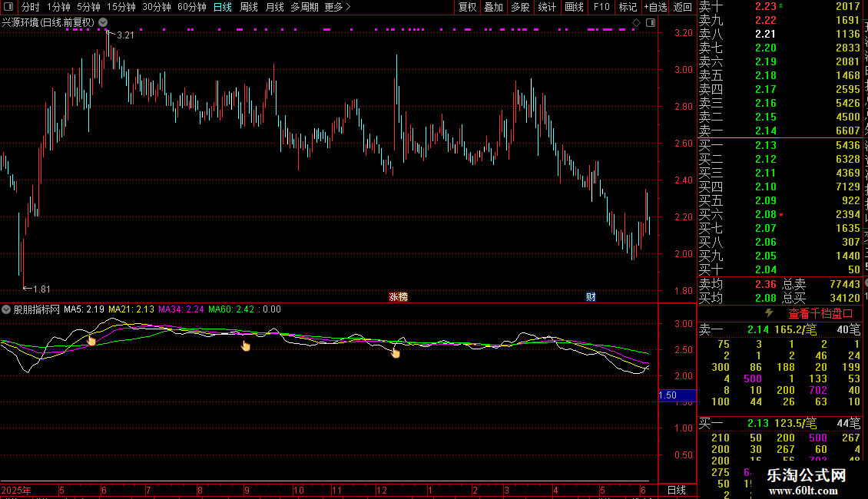This screenshot has height=499, width=868.
Task: Click the 买一 123.5/笔 queue header
Action: (780, 424)
